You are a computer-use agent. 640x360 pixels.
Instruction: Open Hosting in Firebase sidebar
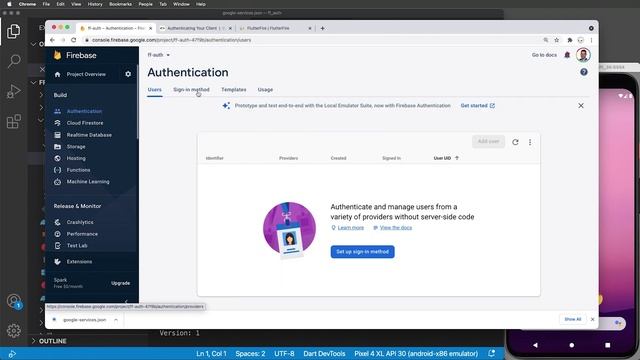tap(76, 158)
